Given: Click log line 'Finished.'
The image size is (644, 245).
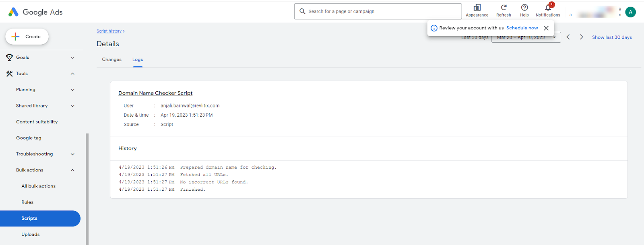Looking at the screenshot, I should click(192, 189).
